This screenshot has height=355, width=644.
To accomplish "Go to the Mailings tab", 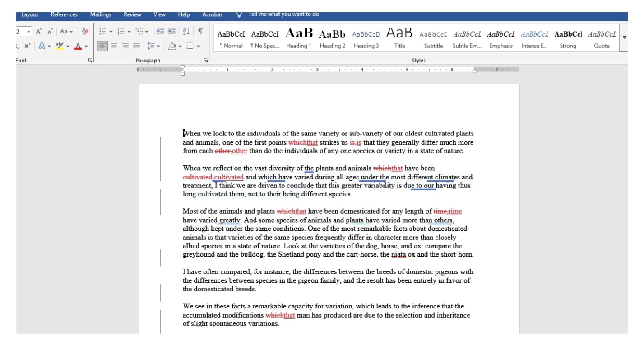I will [x=101, y=14].
